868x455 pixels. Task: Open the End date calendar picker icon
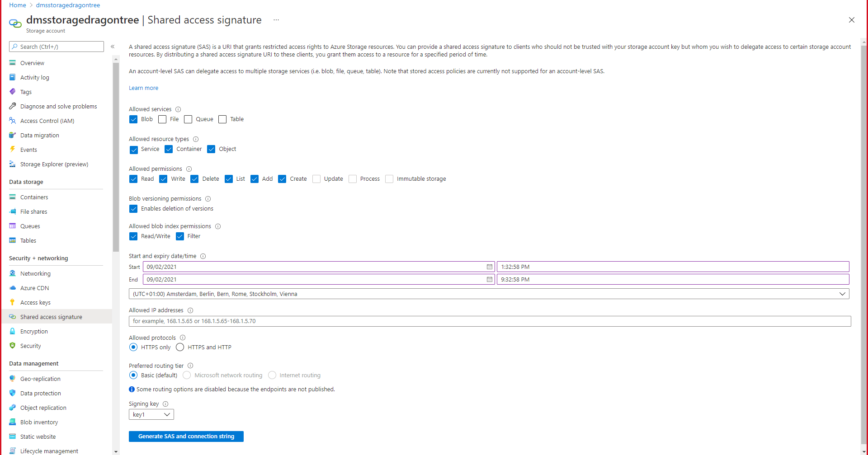[489, 280]
